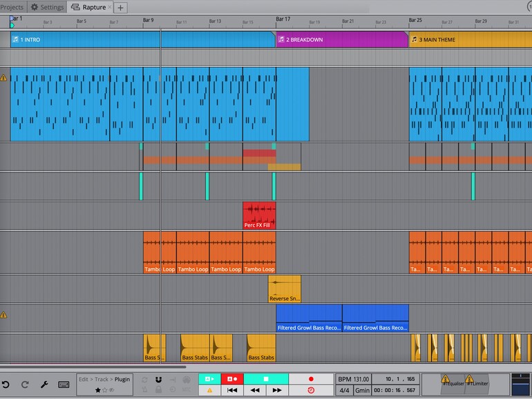Start recording with the red record button

click(311, 379)
